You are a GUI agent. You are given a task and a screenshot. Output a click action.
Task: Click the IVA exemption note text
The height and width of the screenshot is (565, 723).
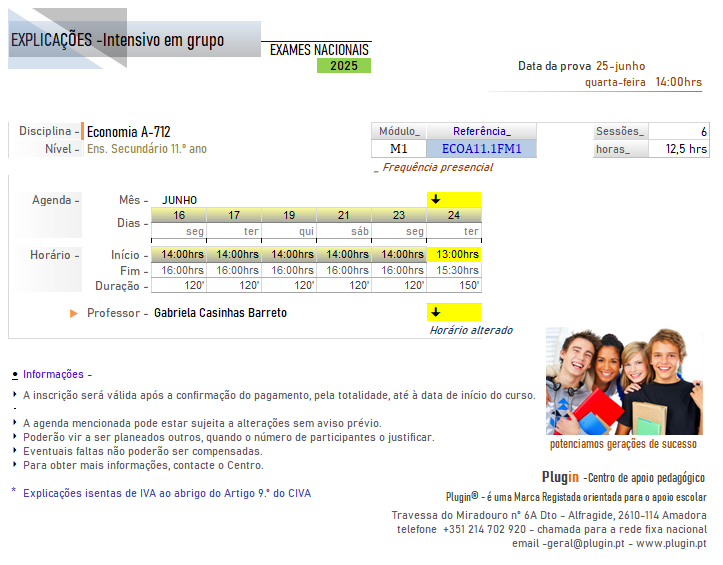tap(166, 492)
